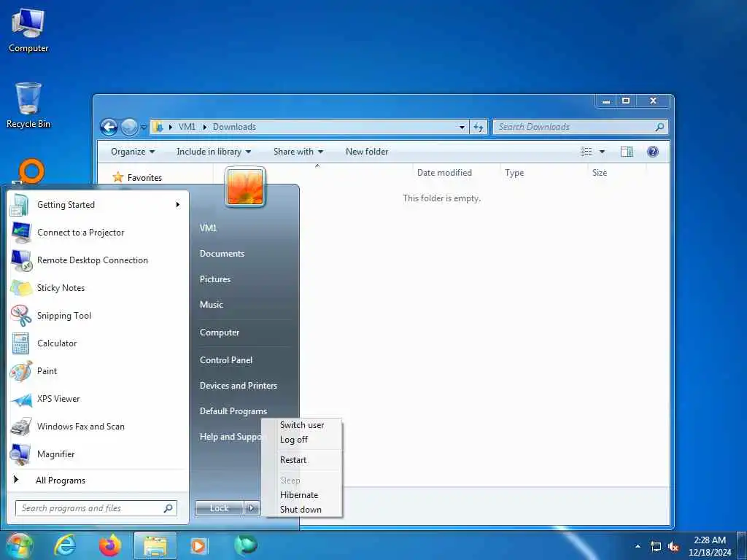Screen dimensions: 747x560
Task: Expand address bar history dropdown
Action: click(462, 127)
